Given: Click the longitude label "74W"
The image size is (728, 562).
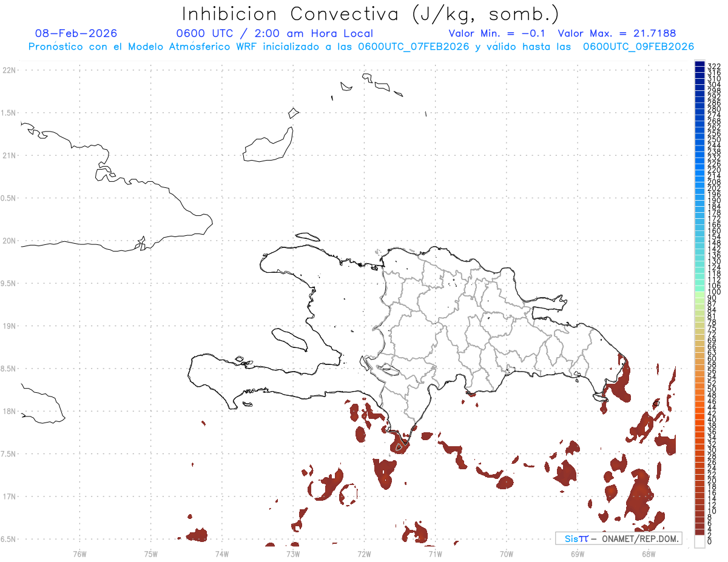Looking at the screenshot, I should (222, 554).
